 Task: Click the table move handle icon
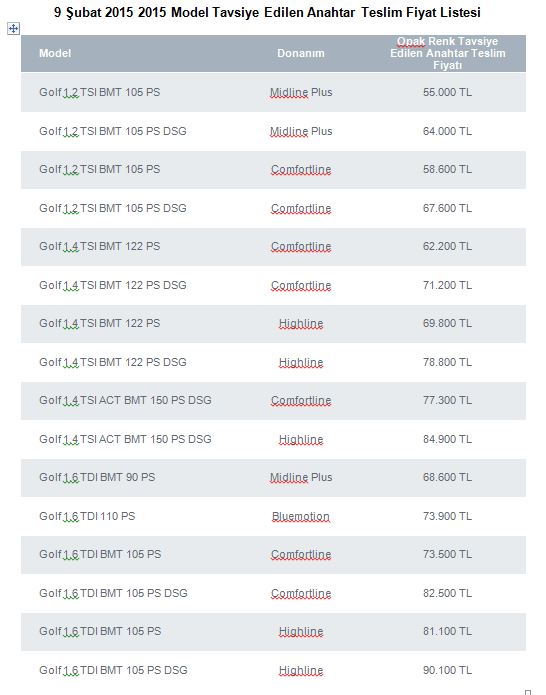coord(13,29)
